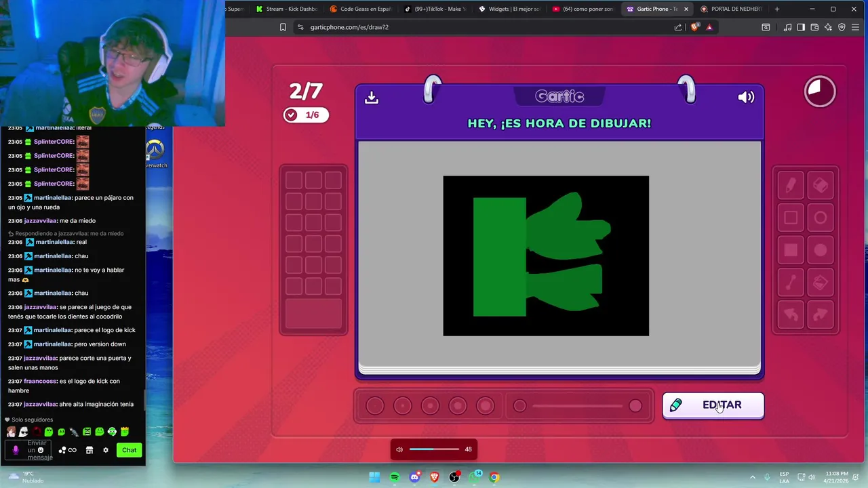This screenshot has width=868, height=488.
Task: Open Brave Rewards triangle icon
Action: coord(709,27)
